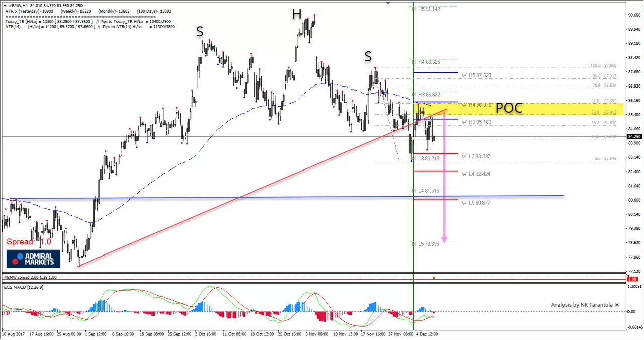This screenshot has width=644, height=340.
Task: Click the chart shift triangle marker at the top edge
Action: (x=388, y=3)
